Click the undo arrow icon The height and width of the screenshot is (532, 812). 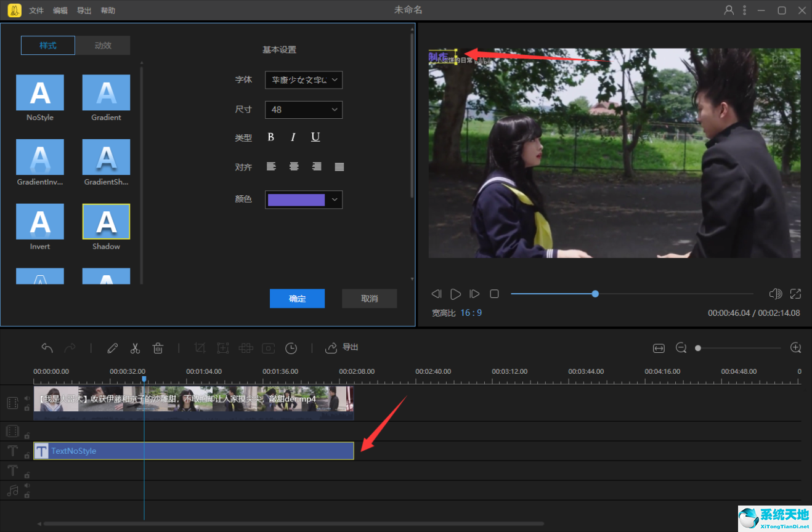pyautogui.click(x=47, y=349)
